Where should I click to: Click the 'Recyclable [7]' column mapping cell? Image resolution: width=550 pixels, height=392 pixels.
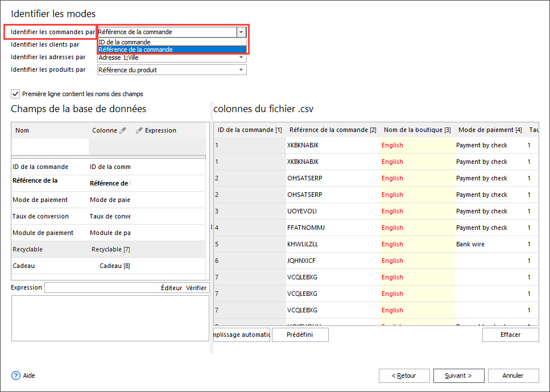coord(110,249)
